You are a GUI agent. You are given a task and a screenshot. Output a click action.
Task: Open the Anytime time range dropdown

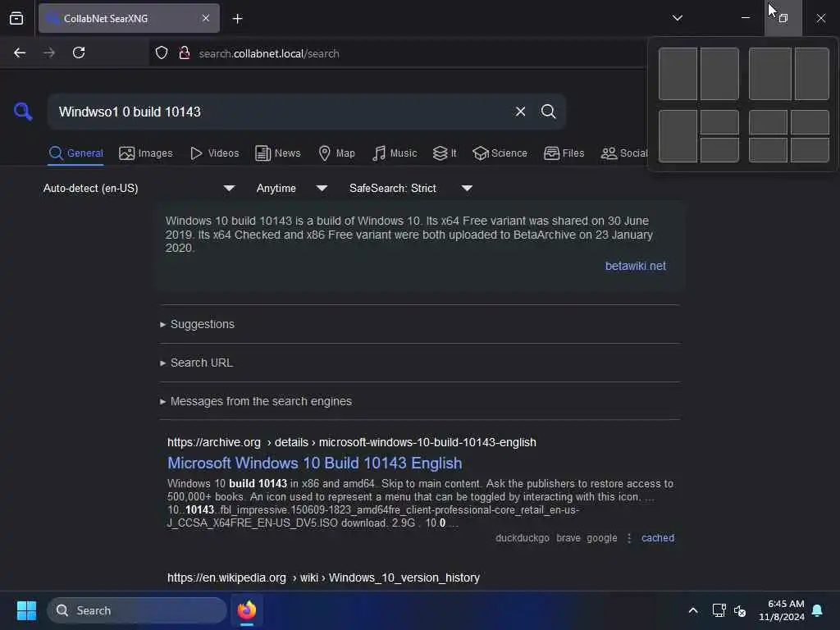tap(291, 188)
